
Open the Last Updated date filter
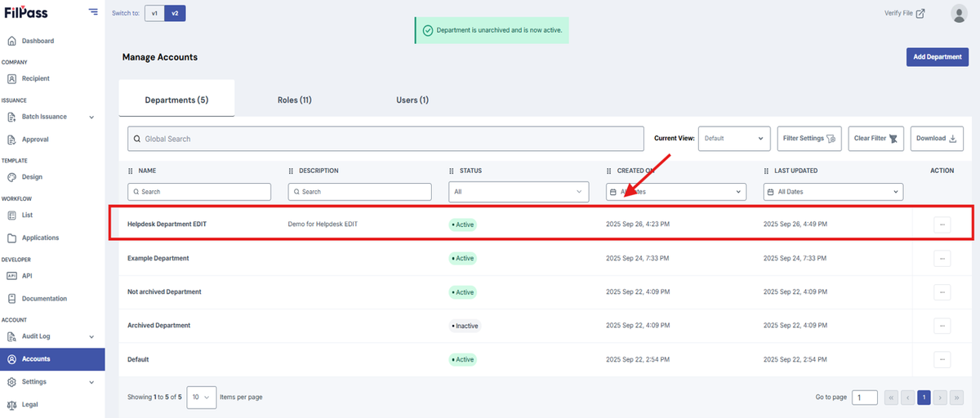pyautogui.click(x=833, y=192)
